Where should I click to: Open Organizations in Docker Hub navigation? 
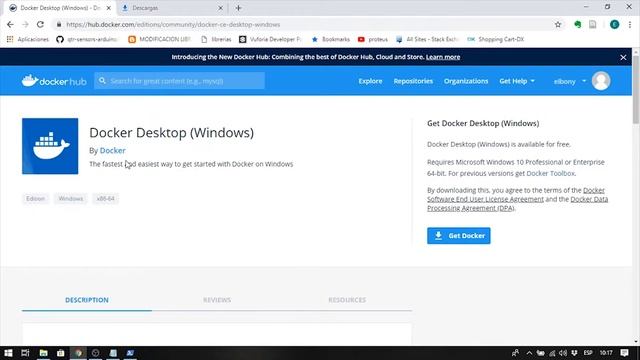(466, 81)
